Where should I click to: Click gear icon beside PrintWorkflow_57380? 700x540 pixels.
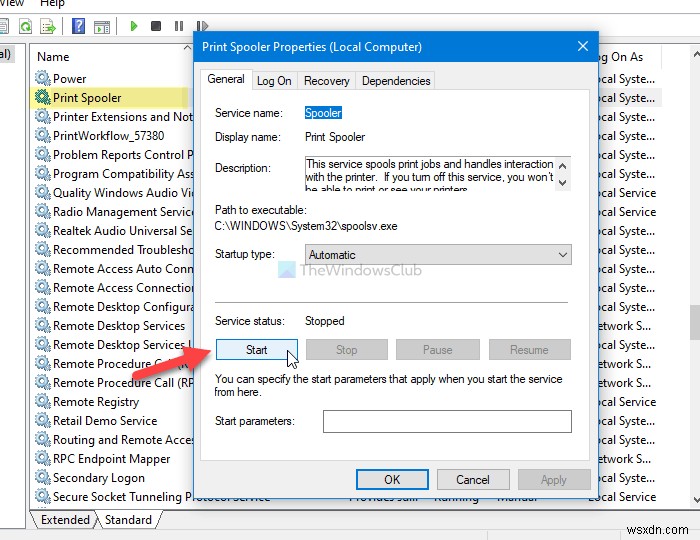click(43, 135)
